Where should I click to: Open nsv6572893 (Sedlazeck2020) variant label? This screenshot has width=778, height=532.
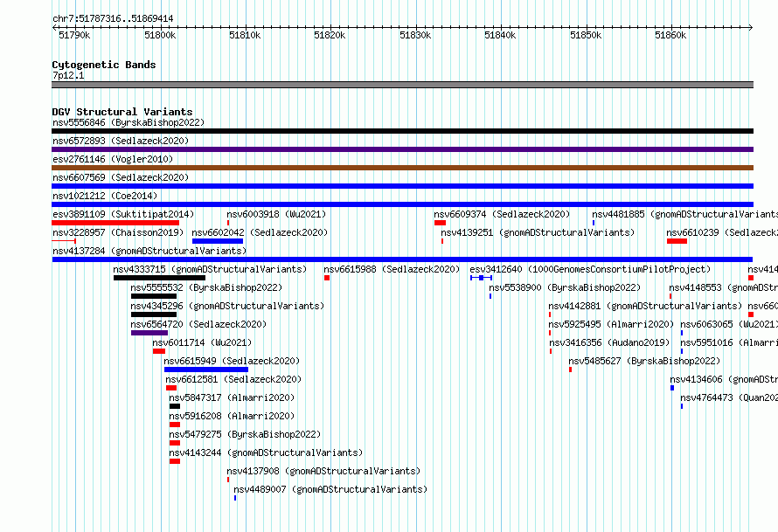pos(121,141)
